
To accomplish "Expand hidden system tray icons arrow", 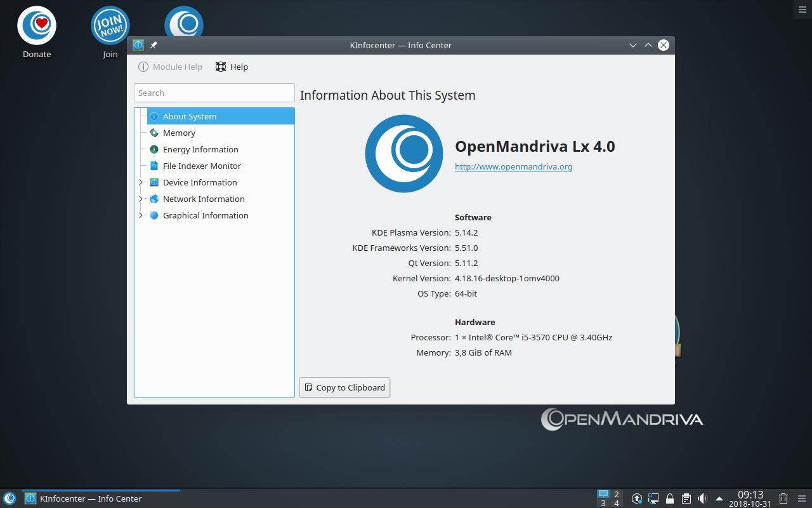I will (719, 498).
